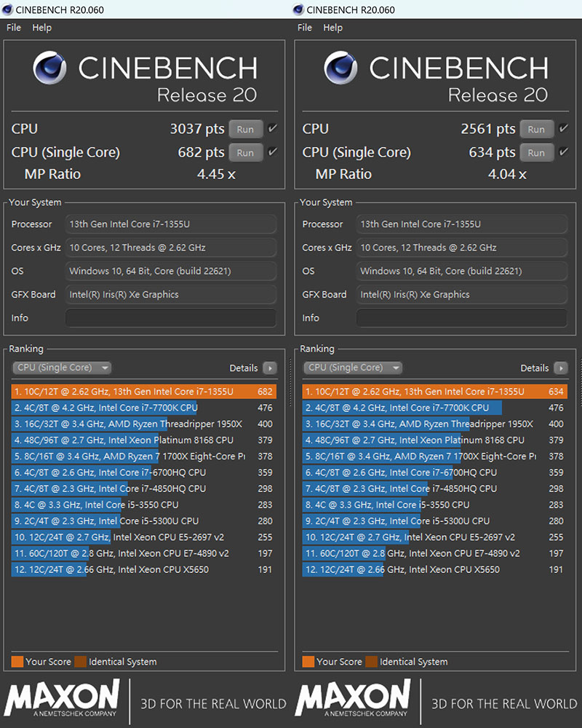The width and height of the screenshot is (582, 728).
Task: Click the empty Info field in right window
Action: pos(462,318)
